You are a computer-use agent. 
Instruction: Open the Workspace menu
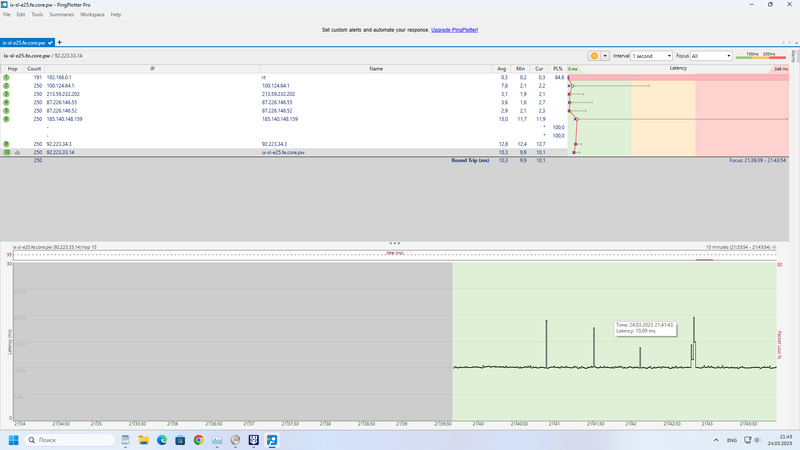click(92, 15)
